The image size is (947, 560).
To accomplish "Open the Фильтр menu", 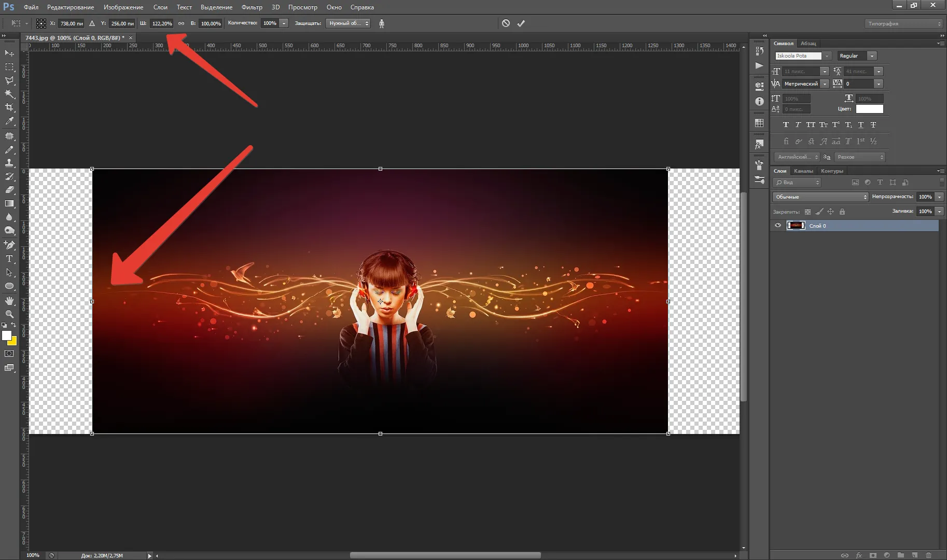I will 252,7.
